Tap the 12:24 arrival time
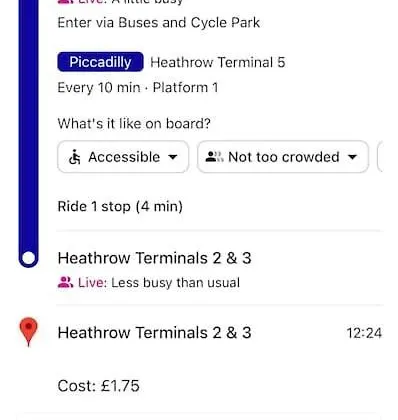The height and width of the screenshot is (420, 398). tap(364, 333)
